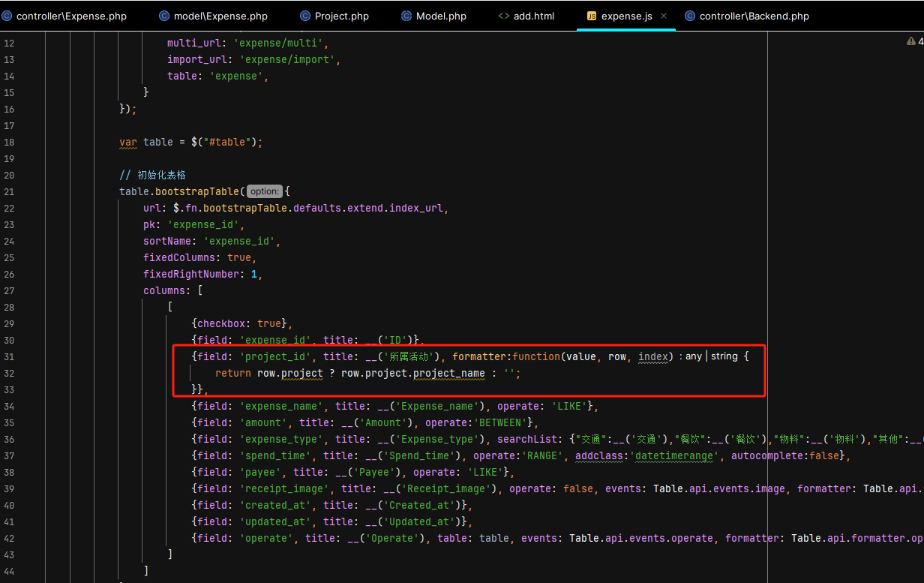The height and width of the screenshot is (583, 924).
Task: Click the Chinese comment on line 20
Action: pyautogui.click(x=152, y=175)
